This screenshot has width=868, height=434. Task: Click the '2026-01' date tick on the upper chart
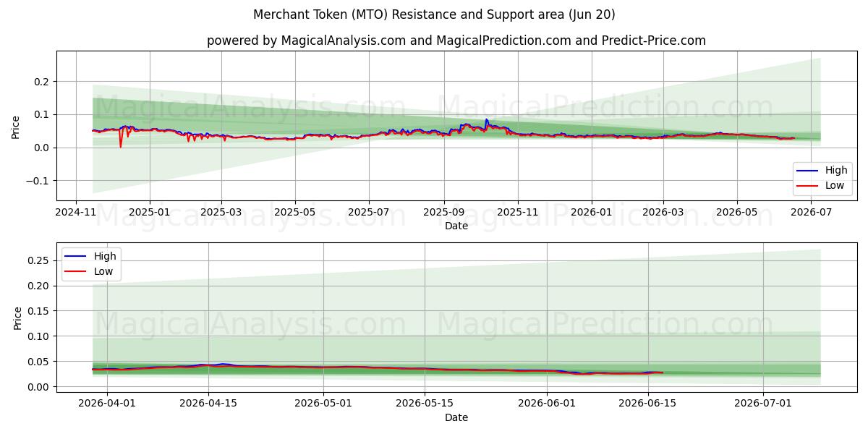591,213
